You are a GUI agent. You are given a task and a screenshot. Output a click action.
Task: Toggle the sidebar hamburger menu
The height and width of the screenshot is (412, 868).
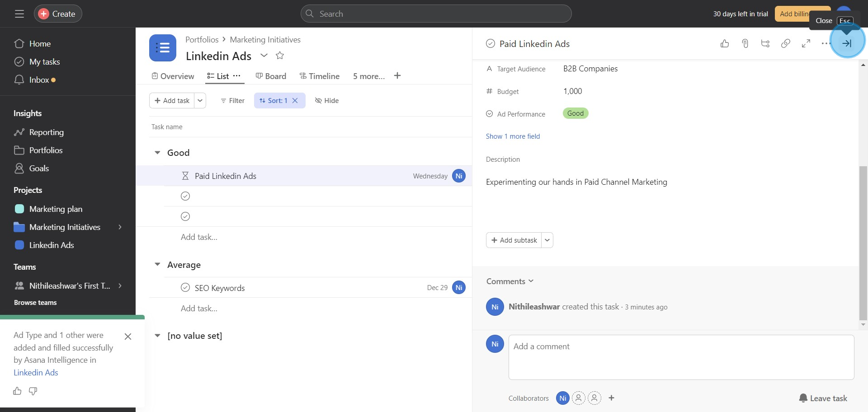click(19, 14)
